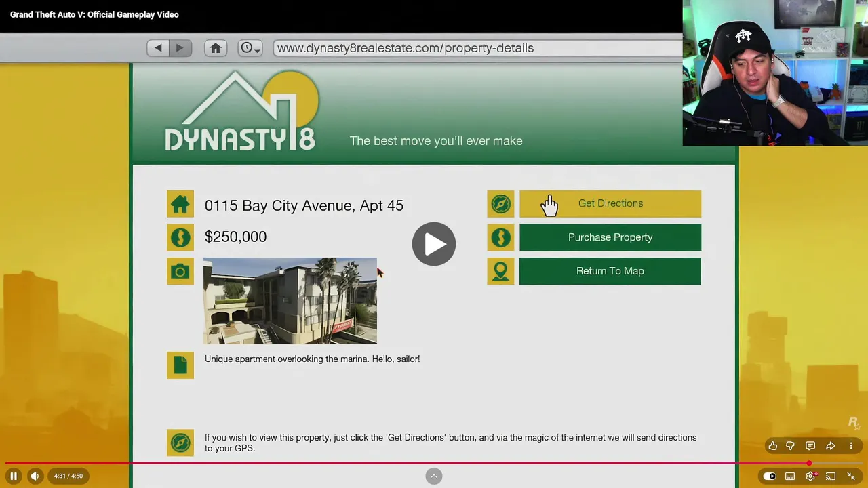Open the video settings gear

tap(810, 476)
